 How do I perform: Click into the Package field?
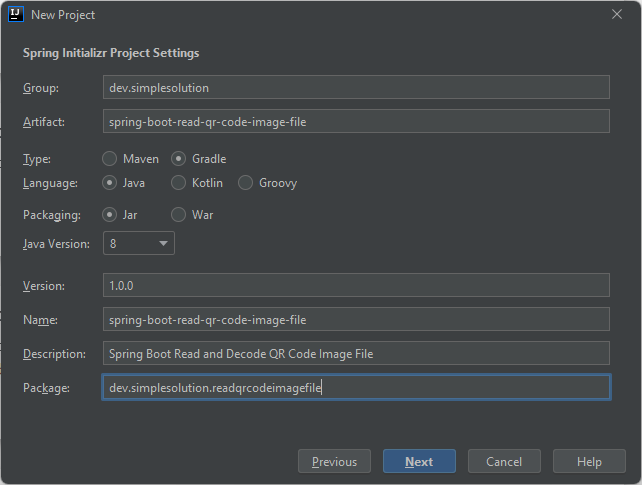(356, 387)
